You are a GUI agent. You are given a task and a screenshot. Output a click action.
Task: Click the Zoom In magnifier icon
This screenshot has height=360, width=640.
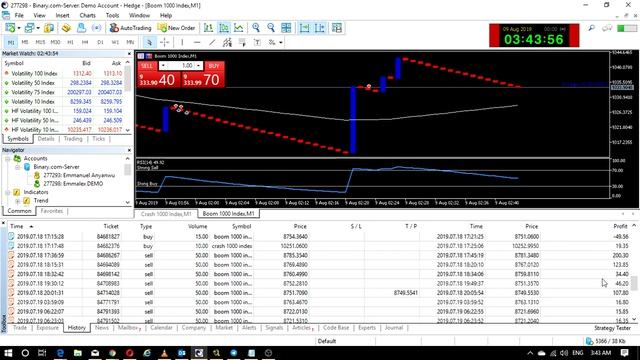pos(256,28)
